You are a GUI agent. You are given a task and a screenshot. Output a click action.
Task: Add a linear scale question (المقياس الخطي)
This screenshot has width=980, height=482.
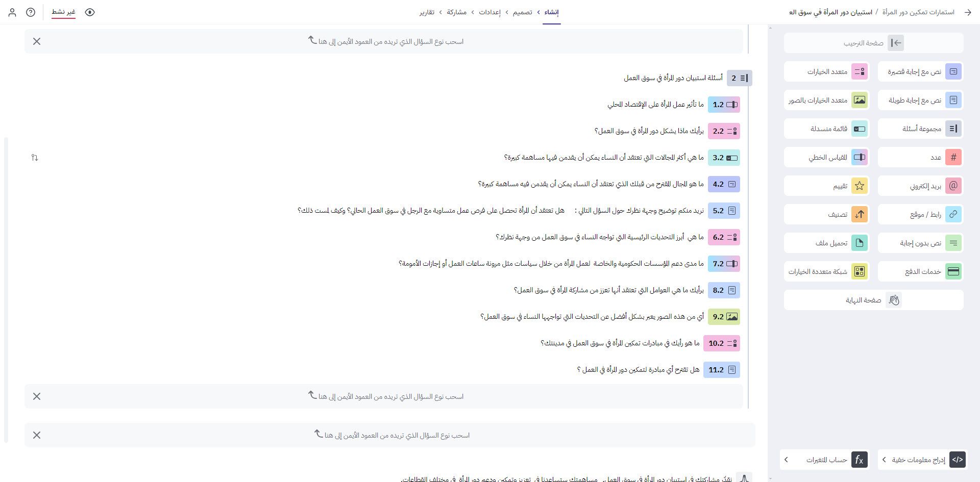click(x=826, y=157)
